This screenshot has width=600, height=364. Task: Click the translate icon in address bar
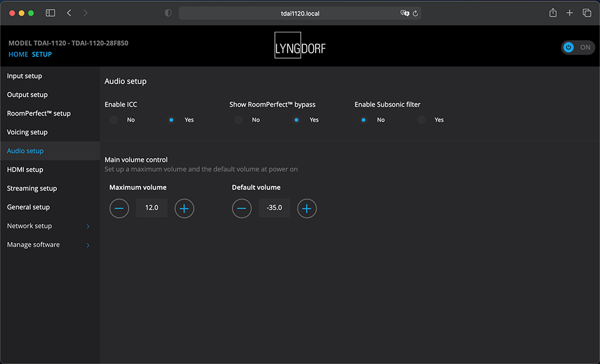click(x=404, y=13)
